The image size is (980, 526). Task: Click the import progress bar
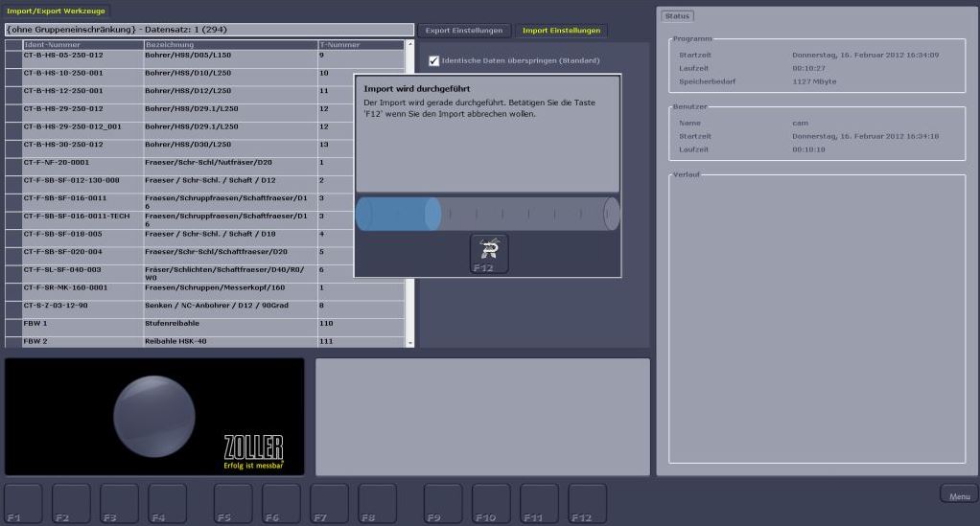(488, 214)
